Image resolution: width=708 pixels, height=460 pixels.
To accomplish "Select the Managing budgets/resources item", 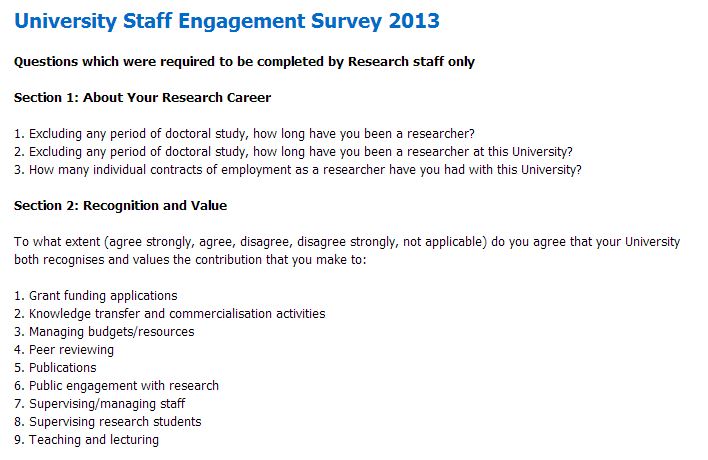I will click(x=111, y=332).
